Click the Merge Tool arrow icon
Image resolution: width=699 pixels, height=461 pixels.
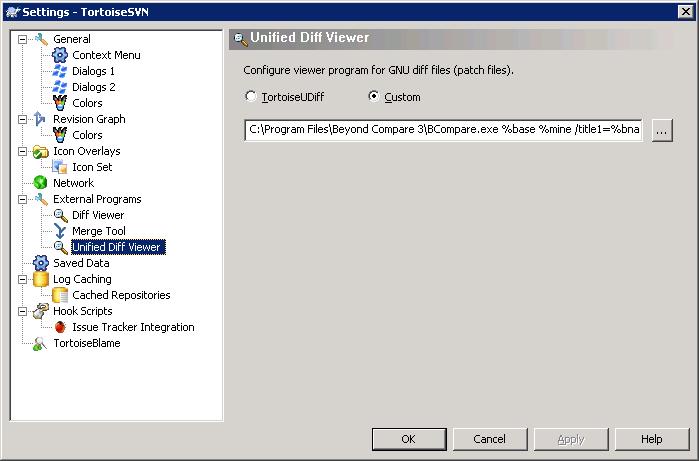pyautogui.click(x=60, y=231)
